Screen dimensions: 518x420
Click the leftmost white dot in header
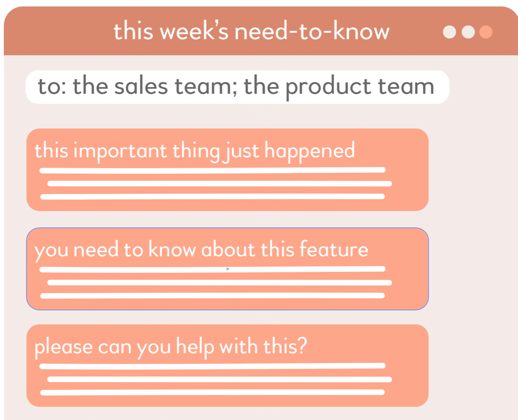(450, 32)
